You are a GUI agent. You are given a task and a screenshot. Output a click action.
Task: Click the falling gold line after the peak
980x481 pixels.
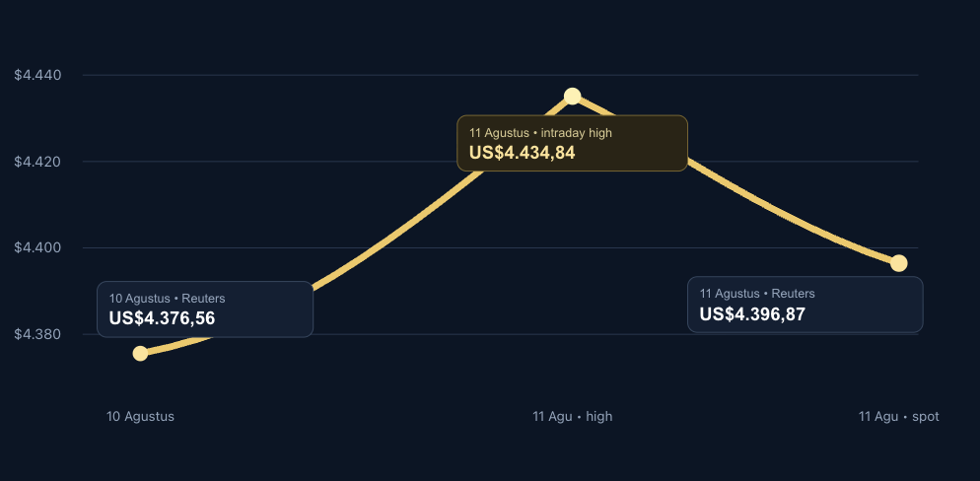click(781, 212)
